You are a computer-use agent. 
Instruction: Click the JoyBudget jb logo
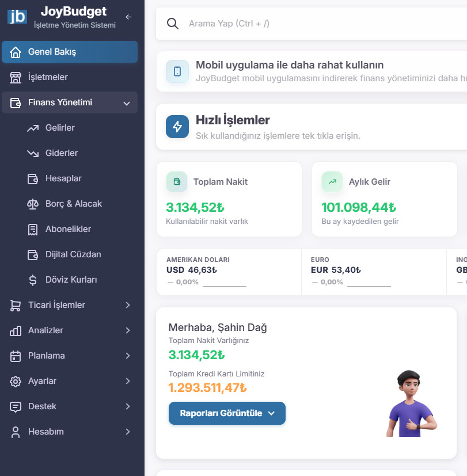(x=17, y=16)
